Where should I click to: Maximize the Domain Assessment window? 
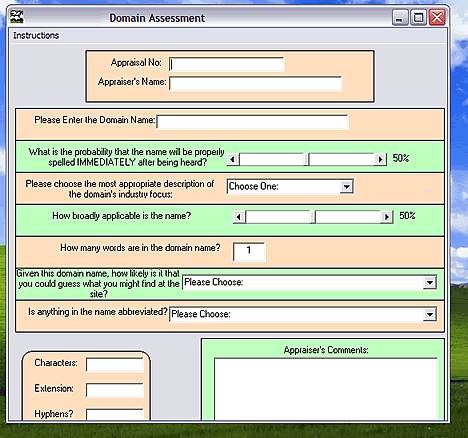418,18
